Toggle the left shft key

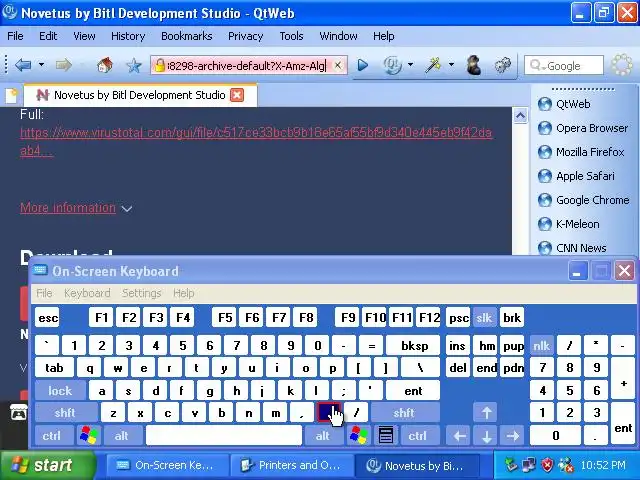pos(64,413)
